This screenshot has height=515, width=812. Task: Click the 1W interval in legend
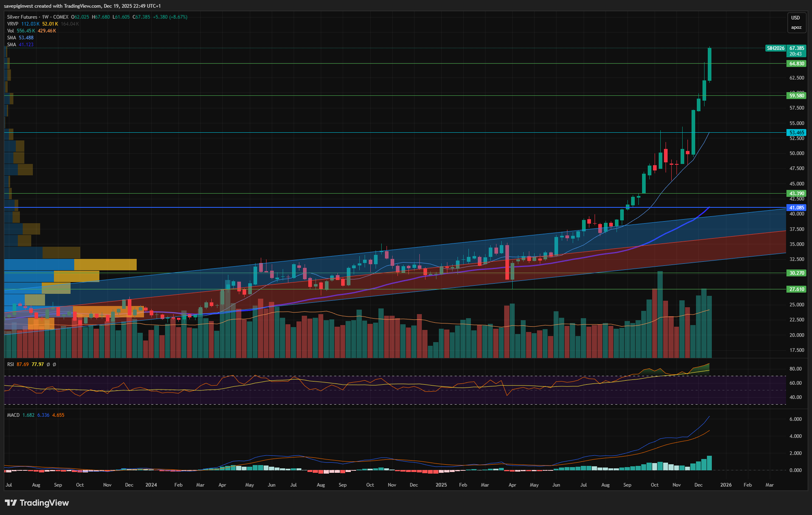(45, 17)
